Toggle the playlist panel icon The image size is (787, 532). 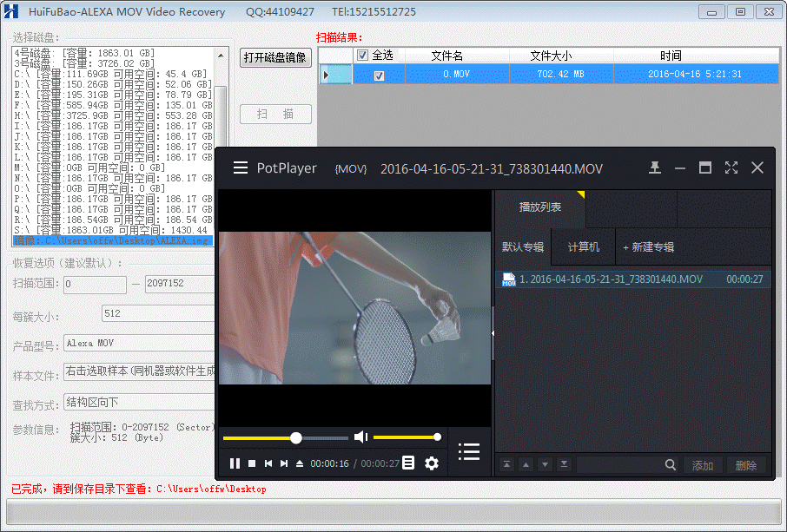[x=469, y=451]
